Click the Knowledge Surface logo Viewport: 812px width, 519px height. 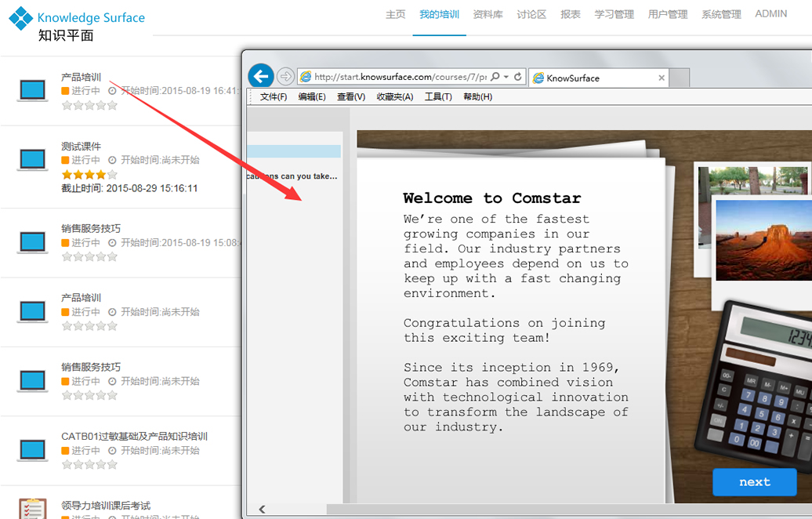pyautogui.click(x=77, y=24)
